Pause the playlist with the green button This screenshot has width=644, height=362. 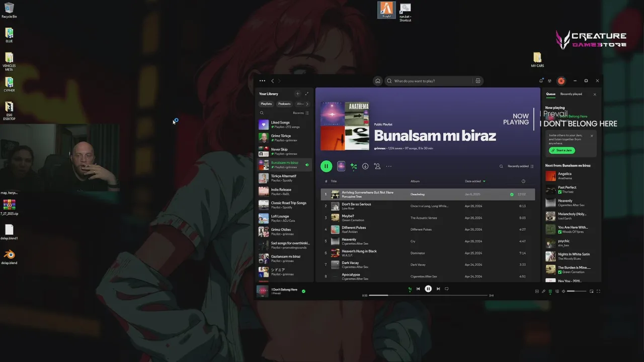coord(326,166)
